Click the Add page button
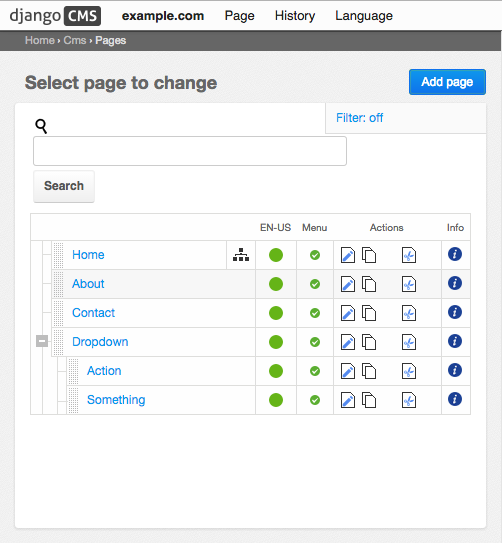 447,82
